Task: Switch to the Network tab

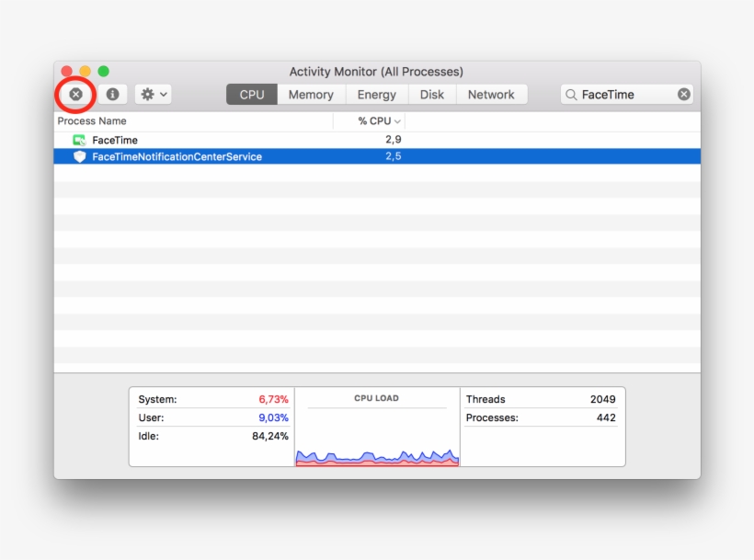Action: [491, 94]
